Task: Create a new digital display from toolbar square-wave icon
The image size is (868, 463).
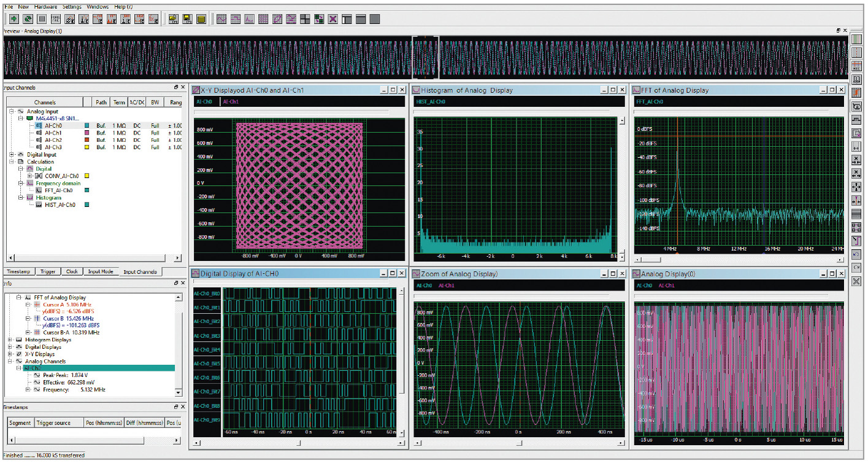Action: (x=235, y=19)
